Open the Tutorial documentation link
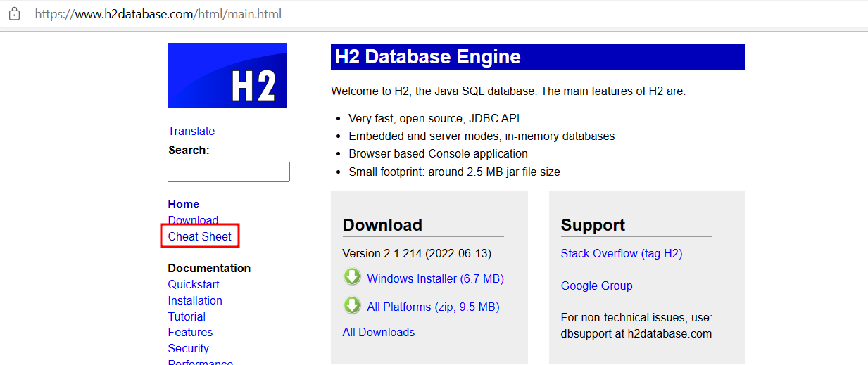Screen dimensions: 868x365 pyautogui.click(x=187, y=316)
